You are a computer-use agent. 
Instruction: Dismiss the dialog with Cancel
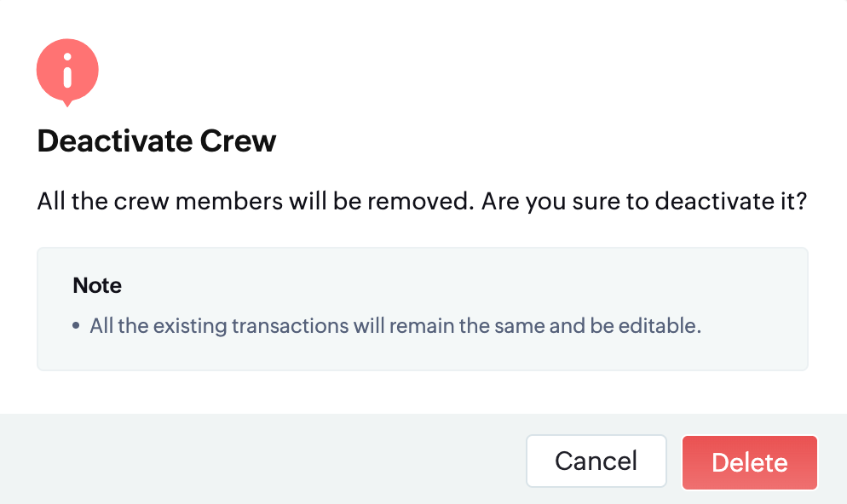(x=596, y=461)
